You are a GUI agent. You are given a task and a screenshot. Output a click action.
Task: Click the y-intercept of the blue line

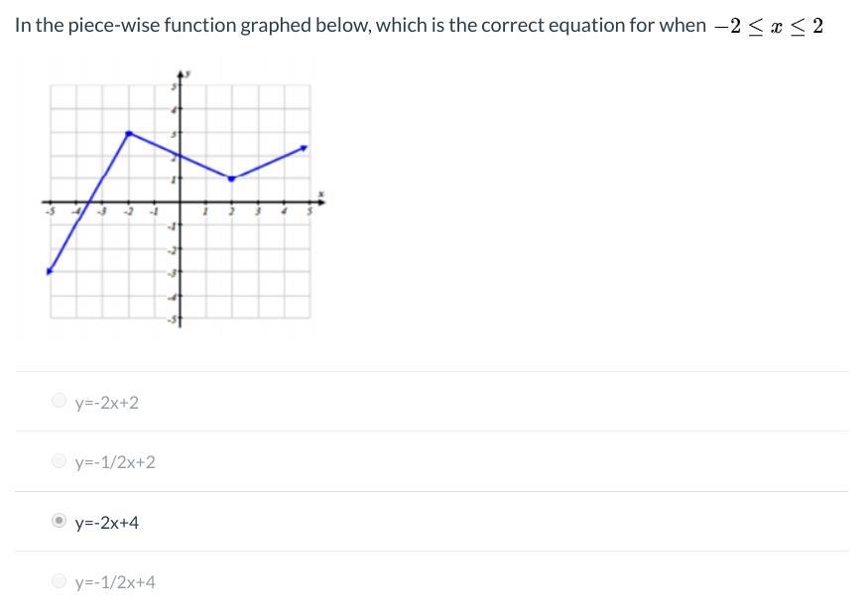[180, 156]
